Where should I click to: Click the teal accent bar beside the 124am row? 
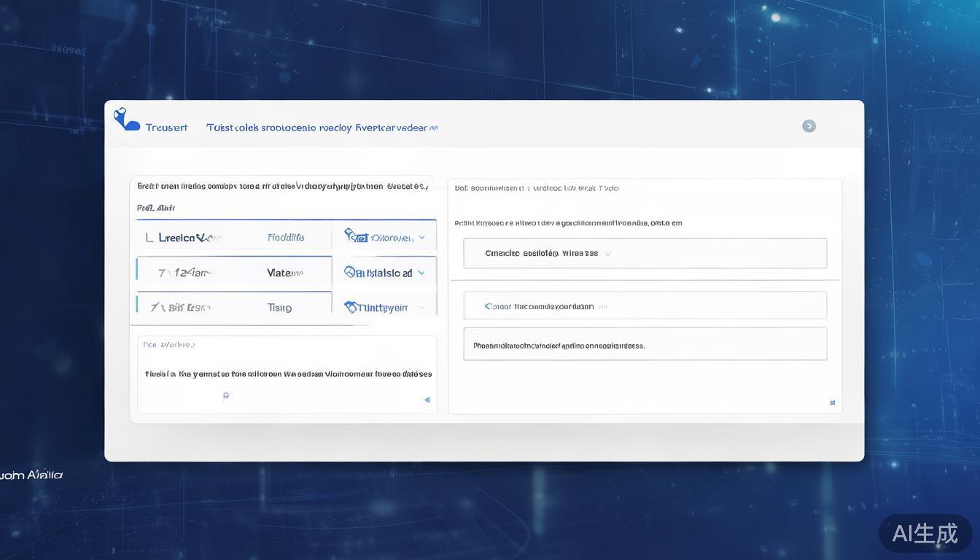(x=137, y=269)
